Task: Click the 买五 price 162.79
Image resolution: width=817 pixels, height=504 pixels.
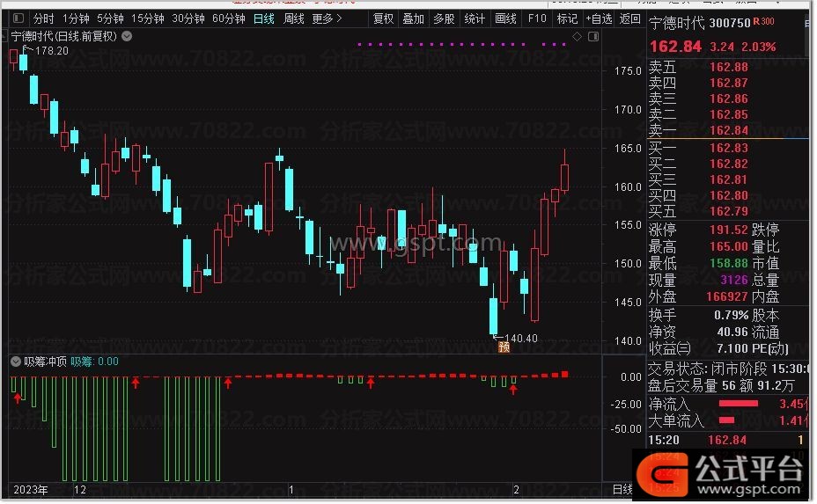Action: [728, 211]
